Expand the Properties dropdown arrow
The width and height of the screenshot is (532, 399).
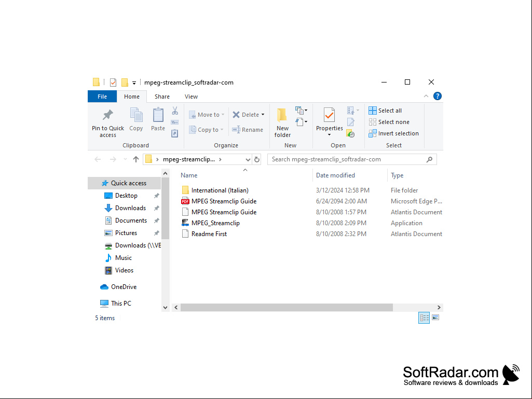point(329,135)
